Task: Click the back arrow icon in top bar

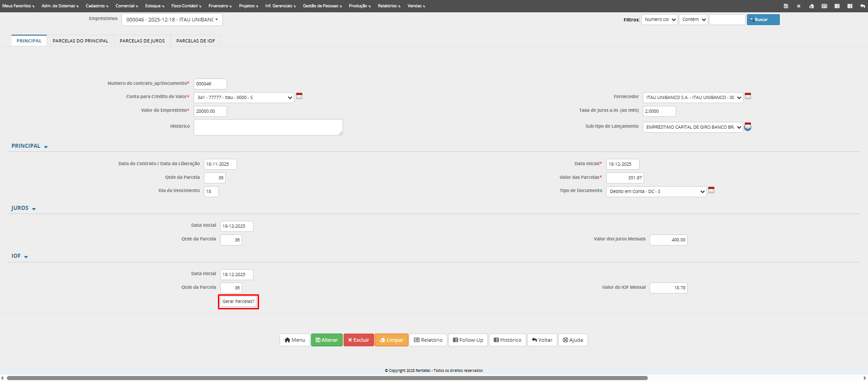Action: tap(863, 6)
